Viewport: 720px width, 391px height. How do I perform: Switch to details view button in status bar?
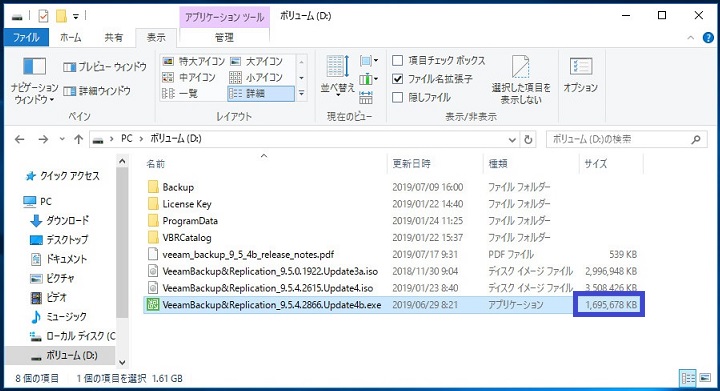tap(688, 378)
